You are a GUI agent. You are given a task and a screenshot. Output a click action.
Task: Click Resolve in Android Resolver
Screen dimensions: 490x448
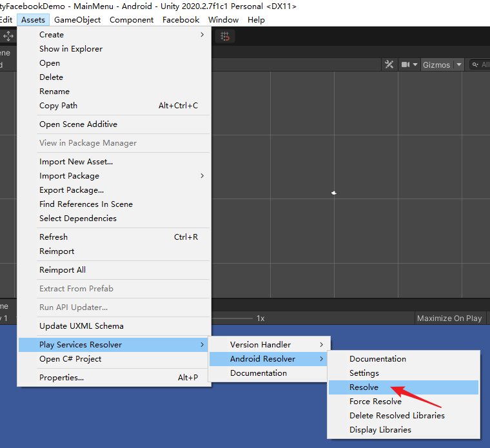pyautogui.click(x=404, y=387)
